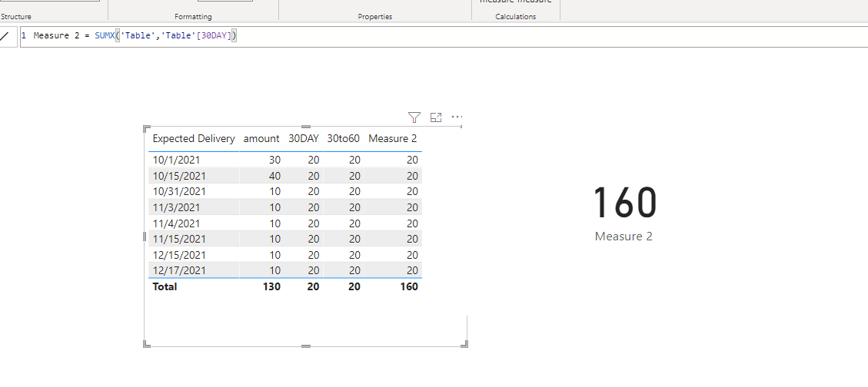This screenshot has width=868, height=387.
Task: Click the Calculations ribbon group label
Action: click(515, 17)
